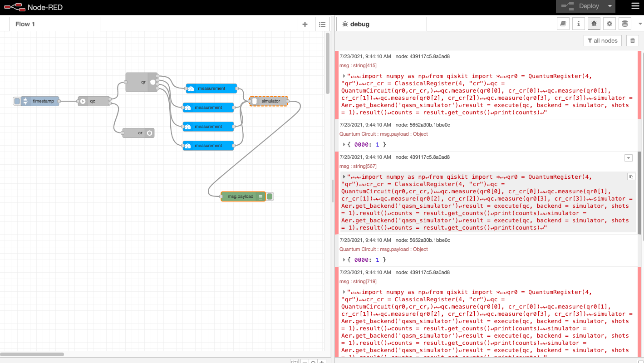Viewport: 644px width, 363px height.
Task: Select the info sidebar icon
Action: point(579,24)
